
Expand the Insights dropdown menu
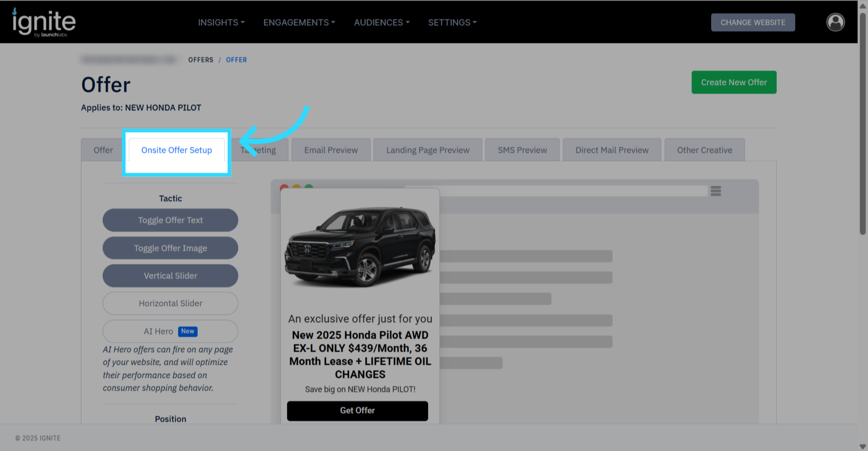point(221,22)
